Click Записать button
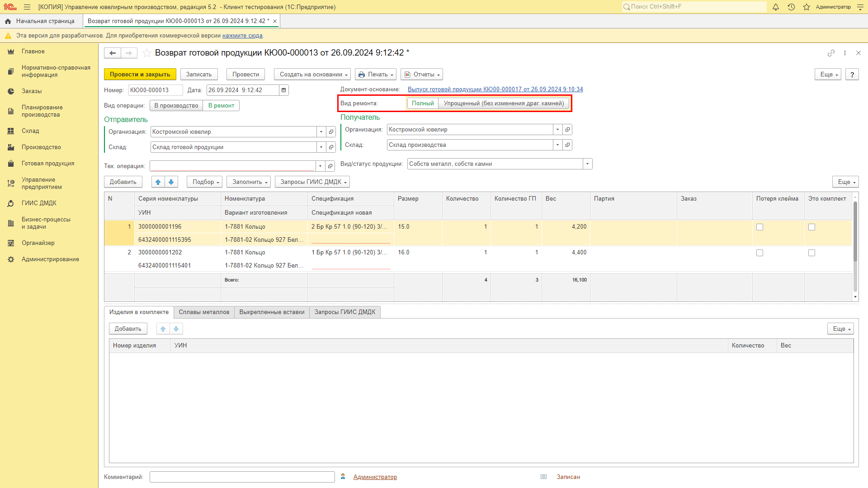 click(x=199, y=75)
